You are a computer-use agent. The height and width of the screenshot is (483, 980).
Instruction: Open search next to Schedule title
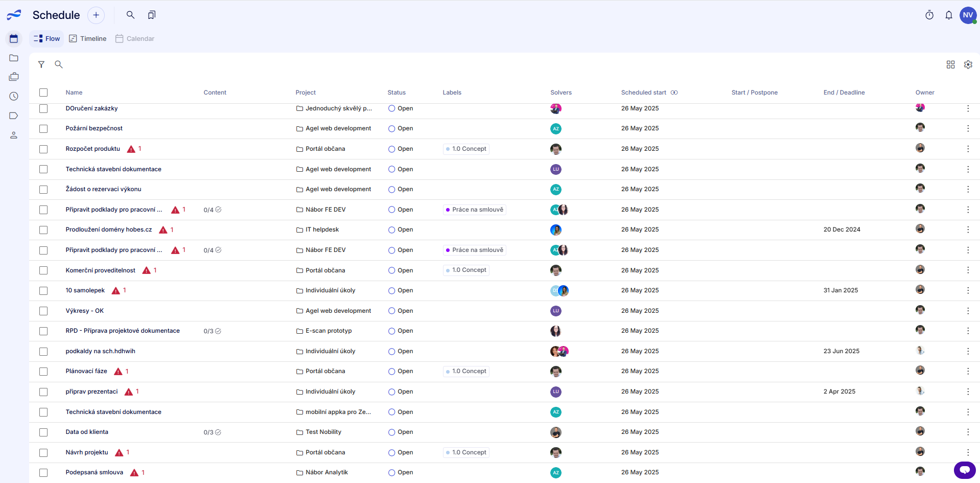[x=131, y=15]
